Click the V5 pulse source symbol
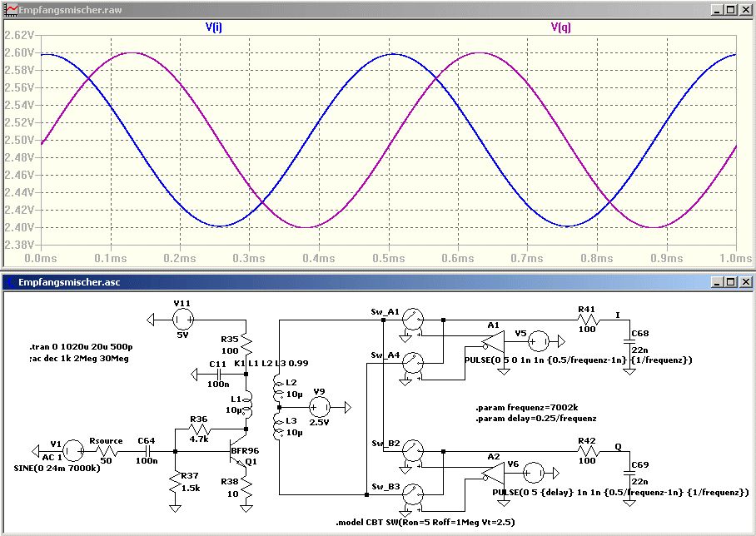This screenshot has width=756, height=536. [x=539, y=340]
